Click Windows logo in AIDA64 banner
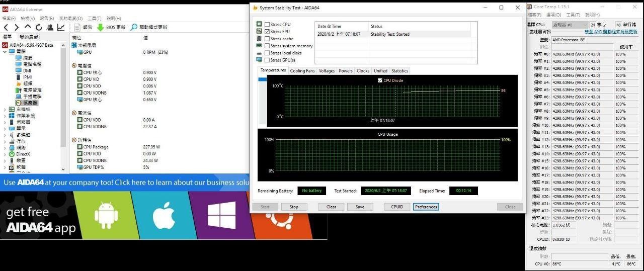This screenshot has height=271, width=644. point(221,215)
